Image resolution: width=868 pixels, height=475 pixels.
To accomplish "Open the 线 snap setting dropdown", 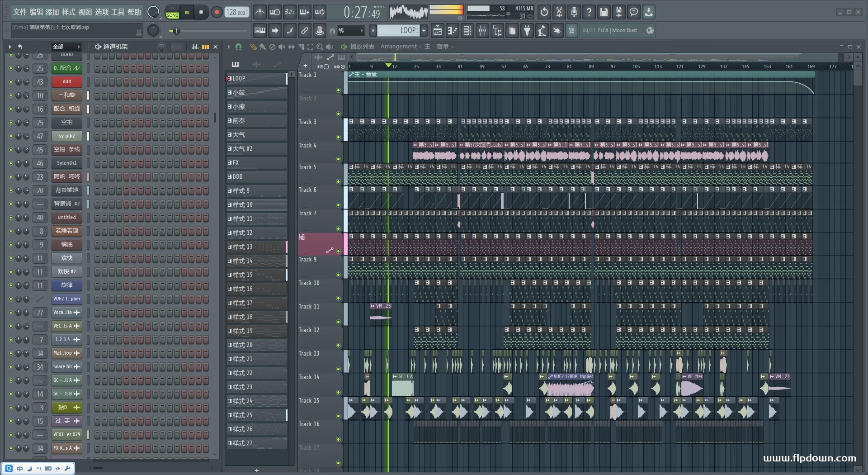I will tap(351, 31).
